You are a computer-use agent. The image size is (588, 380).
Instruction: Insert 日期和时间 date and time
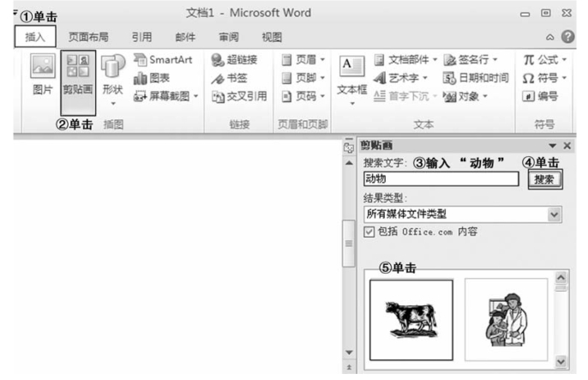pos(476,78)
